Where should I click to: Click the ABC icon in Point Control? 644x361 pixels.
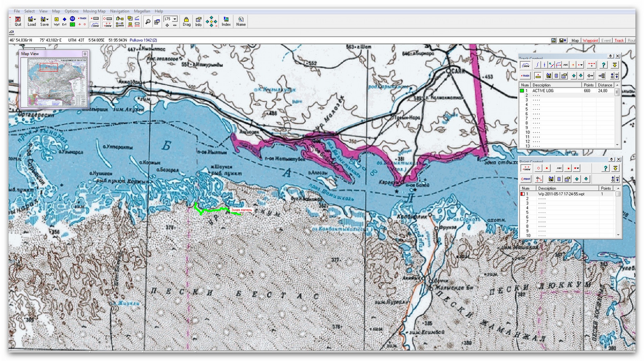pyautogui.click(x=559, y=168)
